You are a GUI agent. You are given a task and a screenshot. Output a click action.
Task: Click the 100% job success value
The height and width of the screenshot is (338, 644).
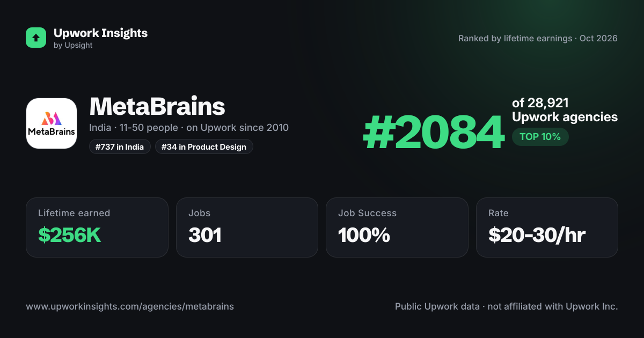tap(364, 235)
